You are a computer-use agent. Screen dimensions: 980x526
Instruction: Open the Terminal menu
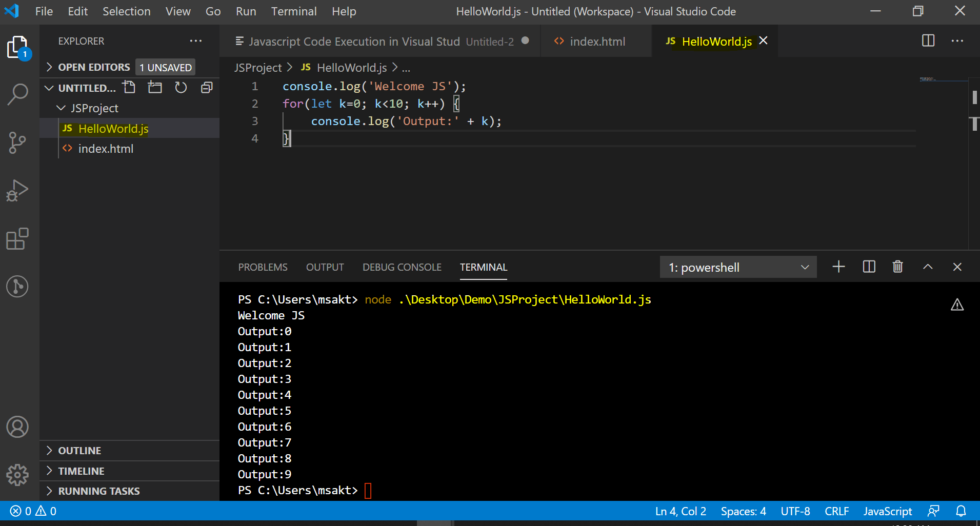pyautogui.click(x=293, y=11)
